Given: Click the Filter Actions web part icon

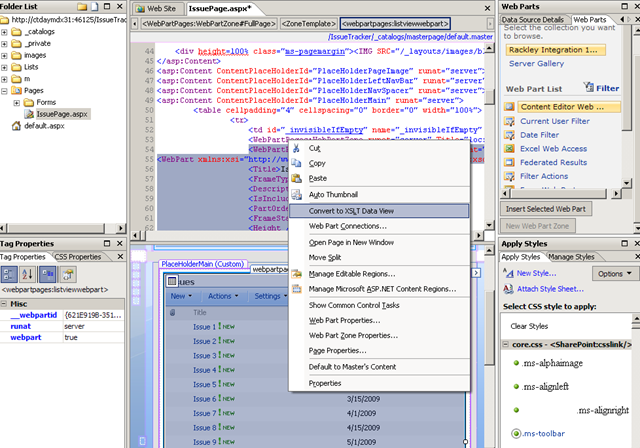Looking at the screenshot, I should (x=509, y=176).
